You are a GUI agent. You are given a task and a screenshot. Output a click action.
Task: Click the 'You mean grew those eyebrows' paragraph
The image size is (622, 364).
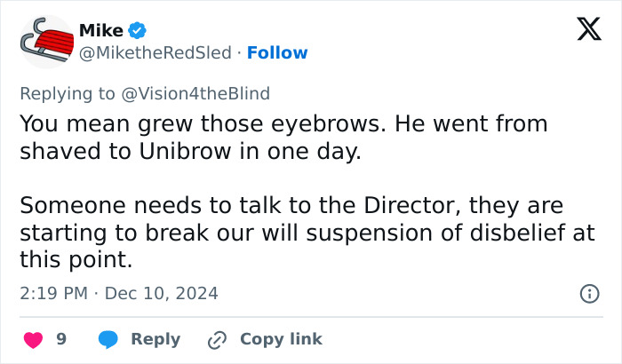[283, 137]
